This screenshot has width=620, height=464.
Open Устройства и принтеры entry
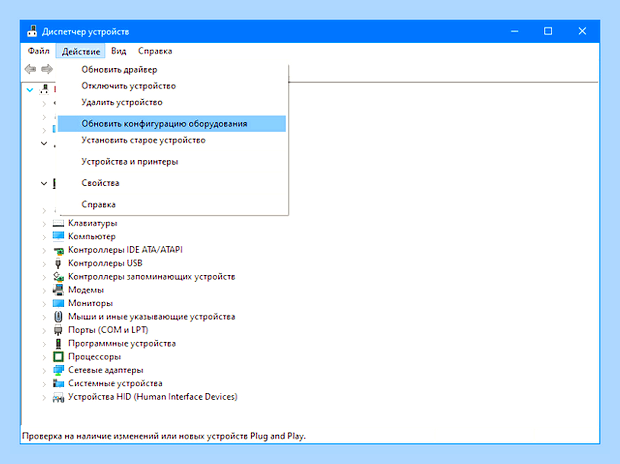tap(172, 161)
